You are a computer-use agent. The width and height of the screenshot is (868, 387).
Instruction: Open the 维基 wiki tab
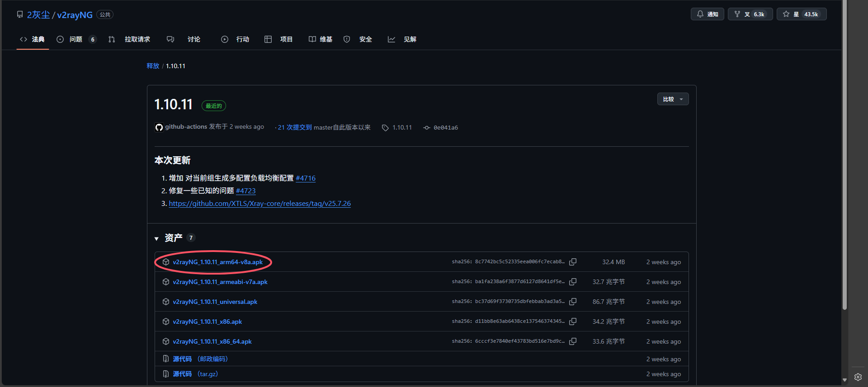[x=321, y=39]
